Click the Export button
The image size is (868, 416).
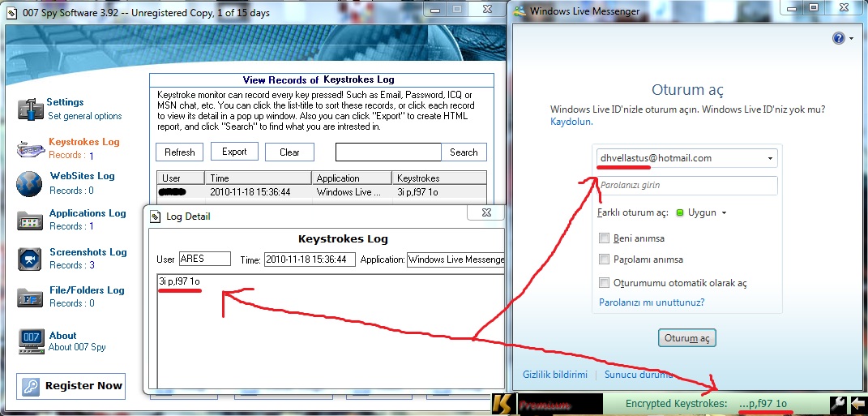click(234, 152)
